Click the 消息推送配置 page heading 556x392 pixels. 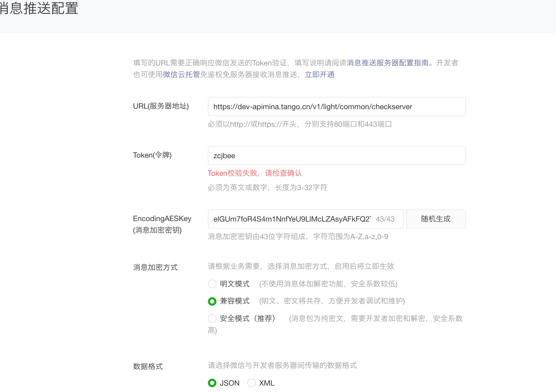pyautogui.click(x=39, y=8)
